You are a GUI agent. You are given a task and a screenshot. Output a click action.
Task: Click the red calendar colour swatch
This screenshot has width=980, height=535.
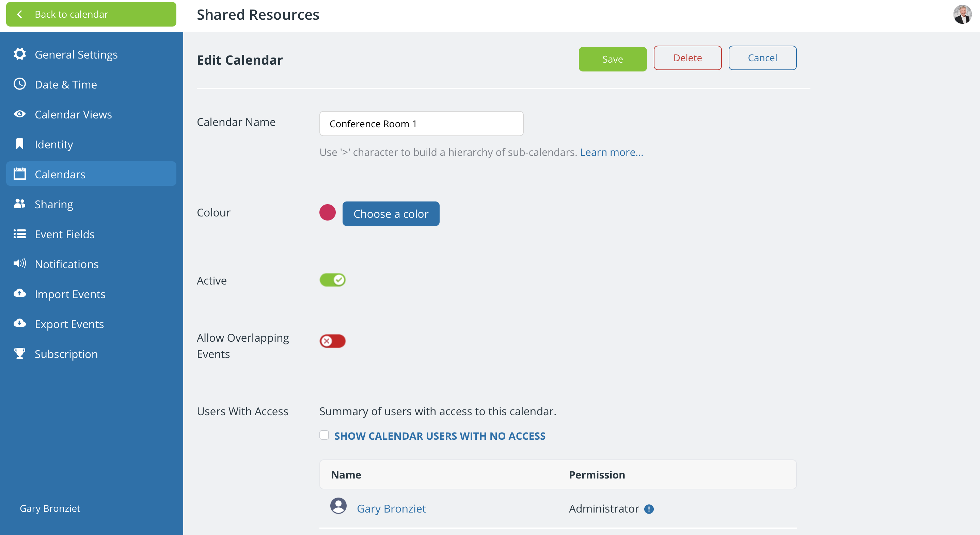coord(328,213)
